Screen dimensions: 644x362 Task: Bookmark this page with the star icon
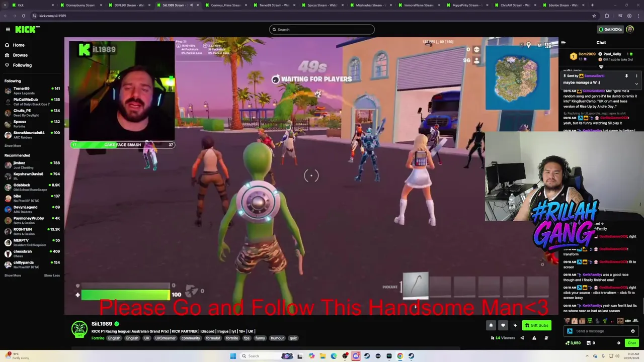[x=594, y=16]
